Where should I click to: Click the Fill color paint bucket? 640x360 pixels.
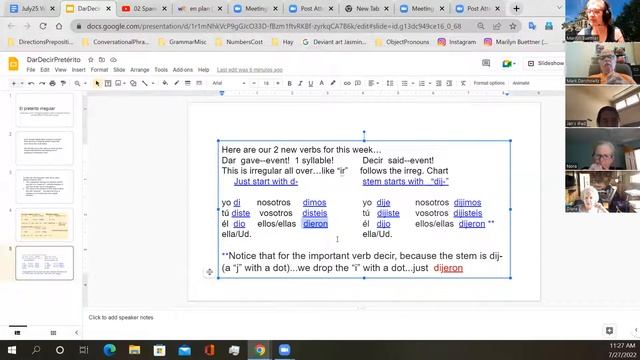click(x=165, y=83)
